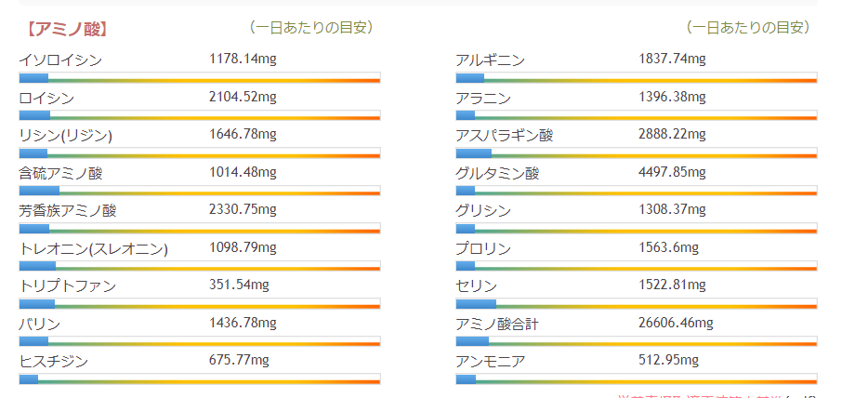The width and height of the screenshot is (868, 398).
Task: Click the アルギニン label
Action: coord(490,60)
